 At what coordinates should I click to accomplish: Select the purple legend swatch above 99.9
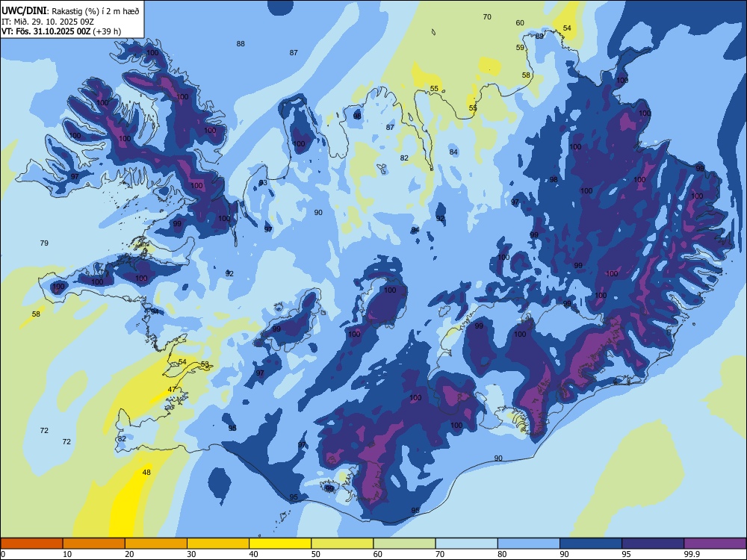click(715, 544)
